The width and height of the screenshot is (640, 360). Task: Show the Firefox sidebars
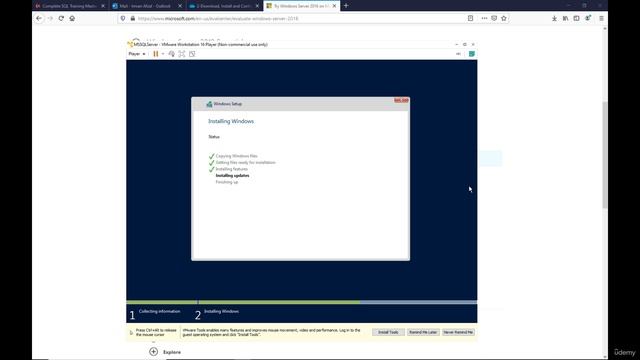click(x=576, y=18)
